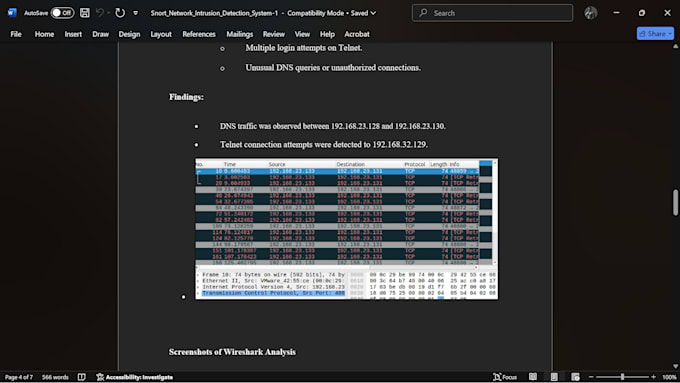This screenshot has height=383, width=680.
Task: Click the Save icon in title bar
Action: tap(85, 13)
